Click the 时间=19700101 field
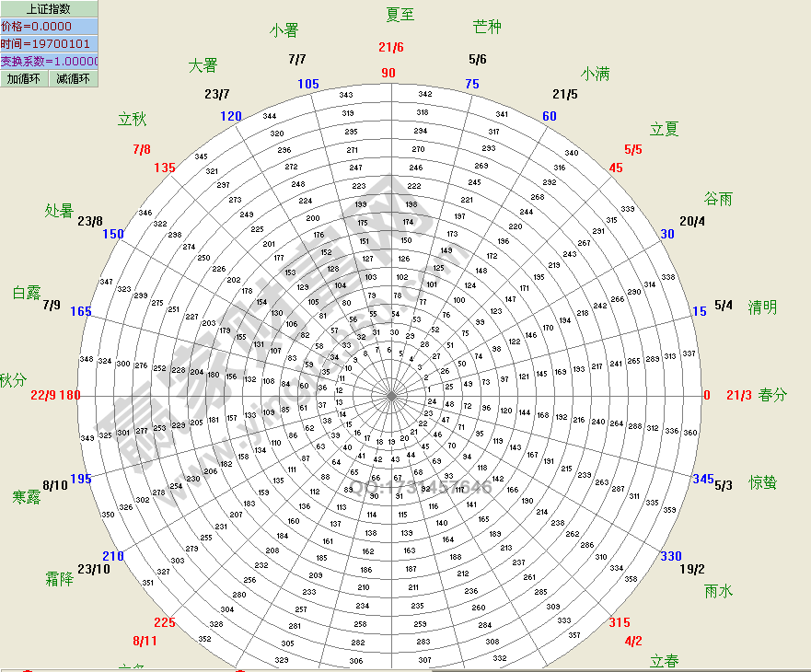 coord(49,43)
